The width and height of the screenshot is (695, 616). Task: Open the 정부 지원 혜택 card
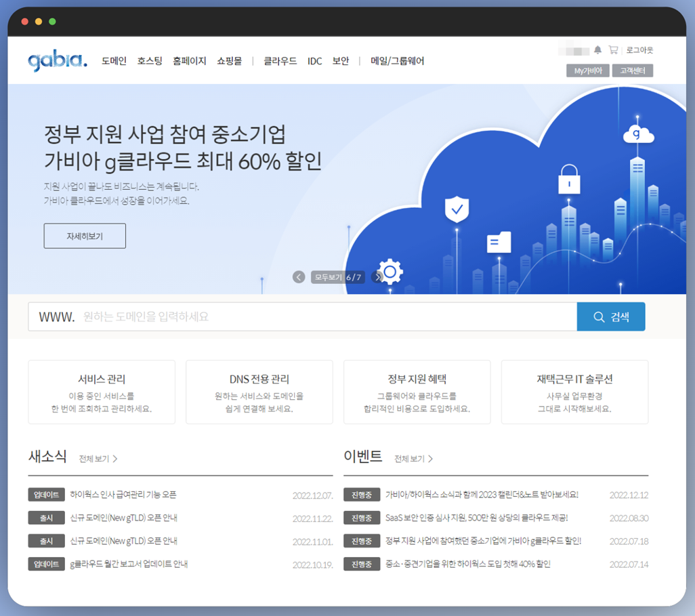click(417, 392)
